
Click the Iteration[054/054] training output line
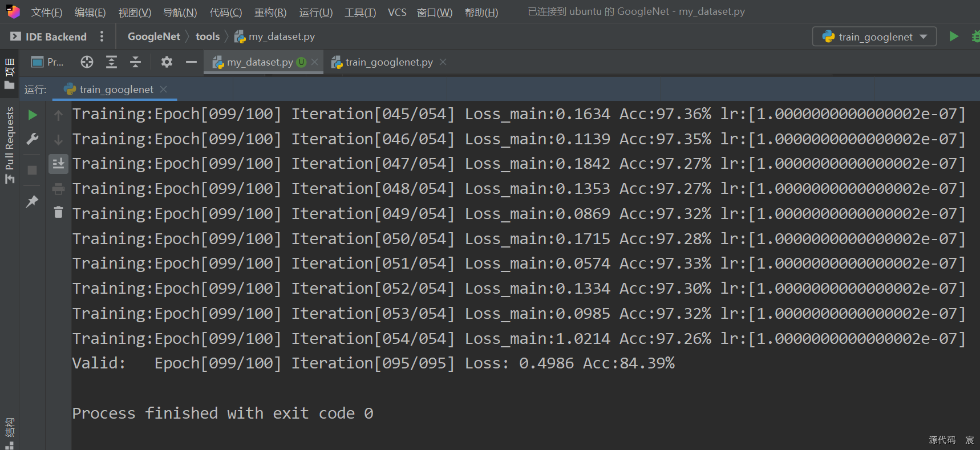[519, 339]
